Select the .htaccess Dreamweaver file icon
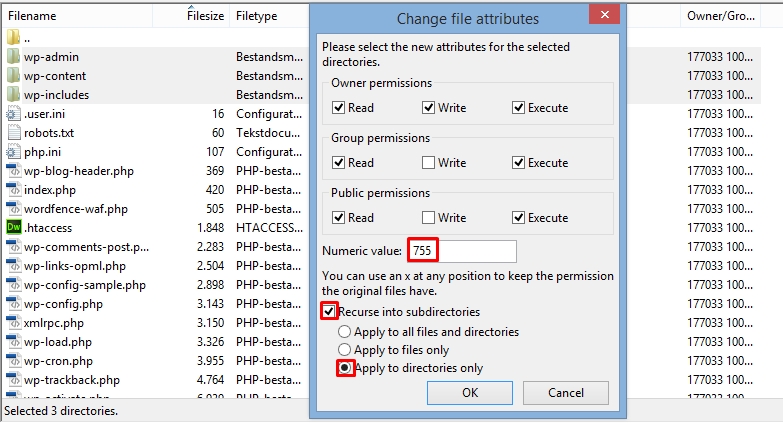Viewport: 783px width, 423px height. pos(13,227)
